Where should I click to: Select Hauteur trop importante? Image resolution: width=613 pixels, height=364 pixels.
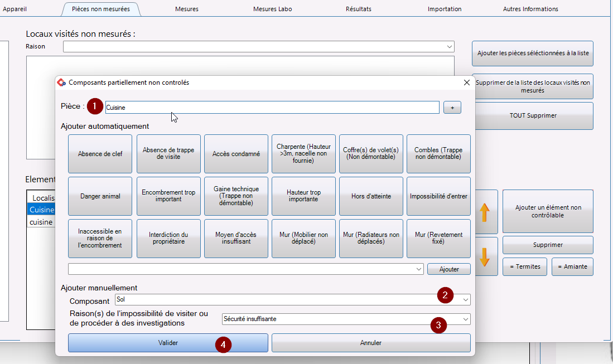[304, 196]
